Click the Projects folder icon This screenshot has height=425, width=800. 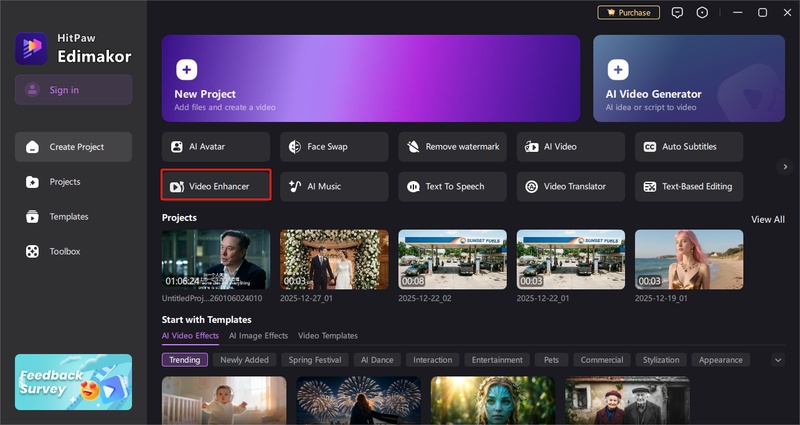(32, 182)
